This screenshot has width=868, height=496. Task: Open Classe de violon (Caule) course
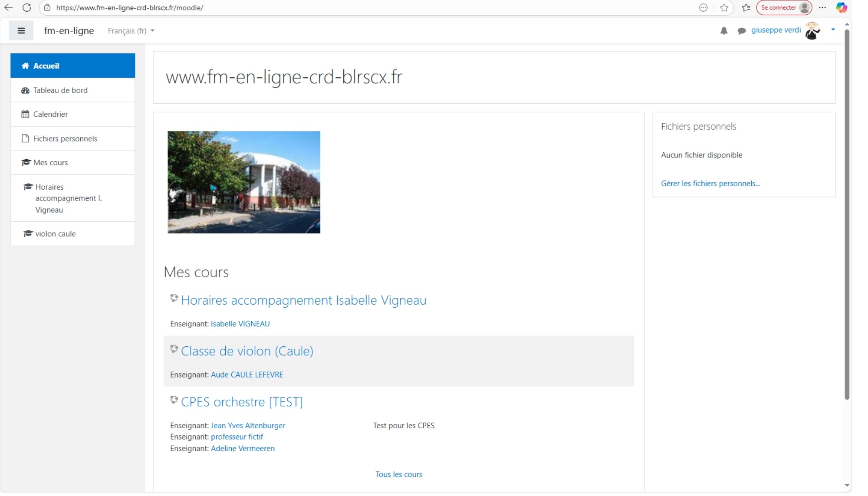pos(247,351)
